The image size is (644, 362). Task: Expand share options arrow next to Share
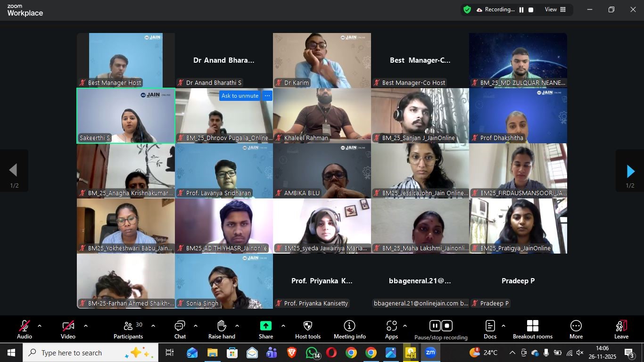pos(283,326)
